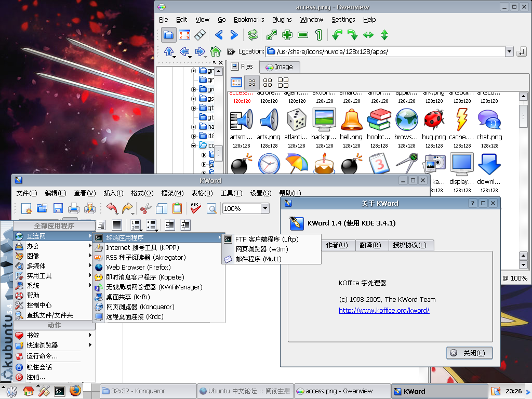Clear the Location bar in Gwenview
The height and width of the screenshot is (399, 532).
231,51
